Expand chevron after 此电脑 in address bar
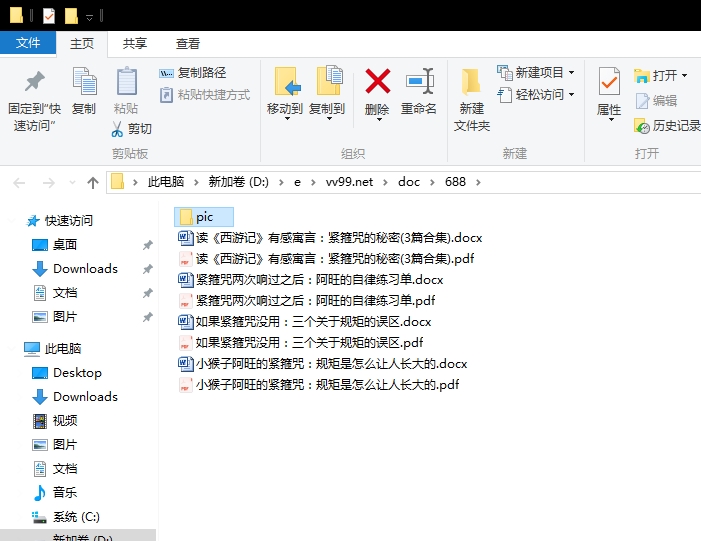 tap(196, 182)
